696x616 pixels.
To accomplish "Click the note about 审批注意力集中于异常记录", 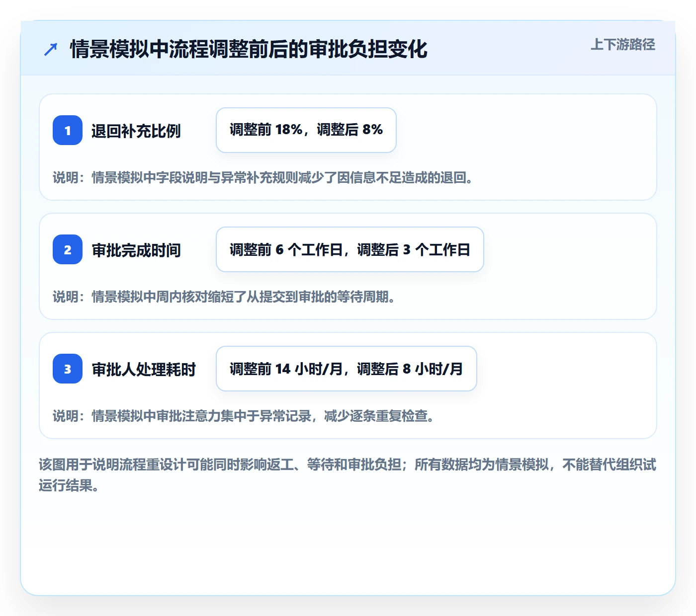I will (244, 416).
